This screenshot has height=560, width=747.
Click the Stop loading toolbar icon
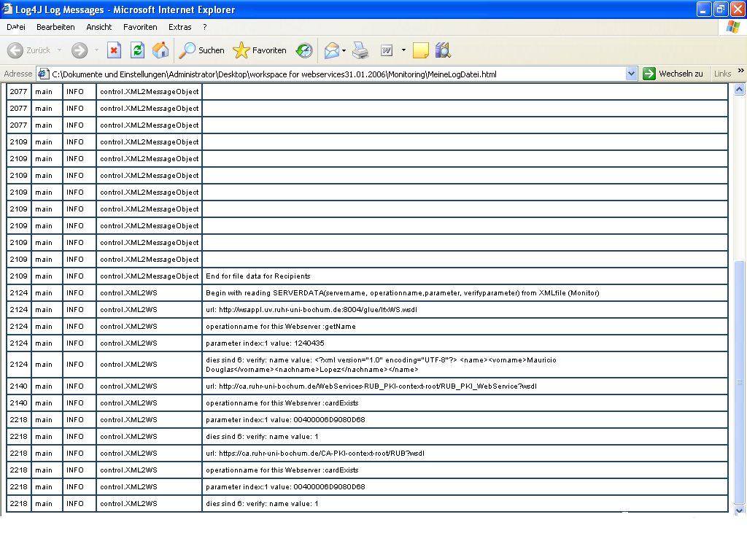click(114, 50)
